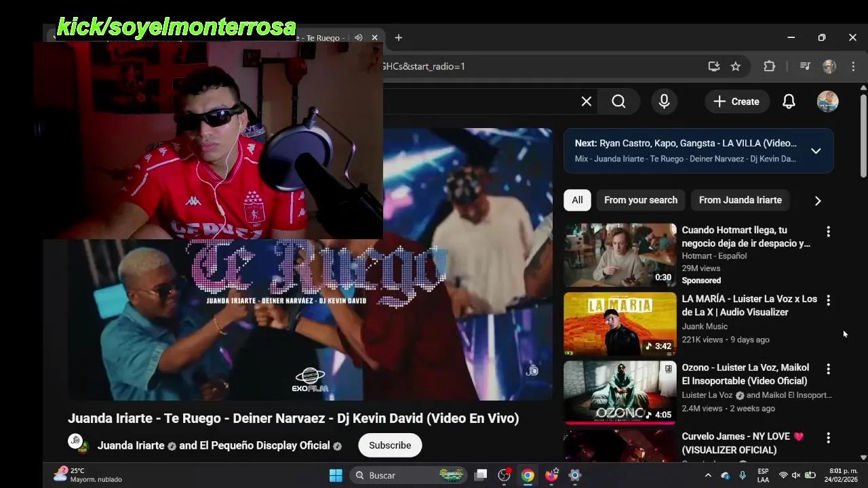Switch ESP LAA keyboard language

(763, 475)
